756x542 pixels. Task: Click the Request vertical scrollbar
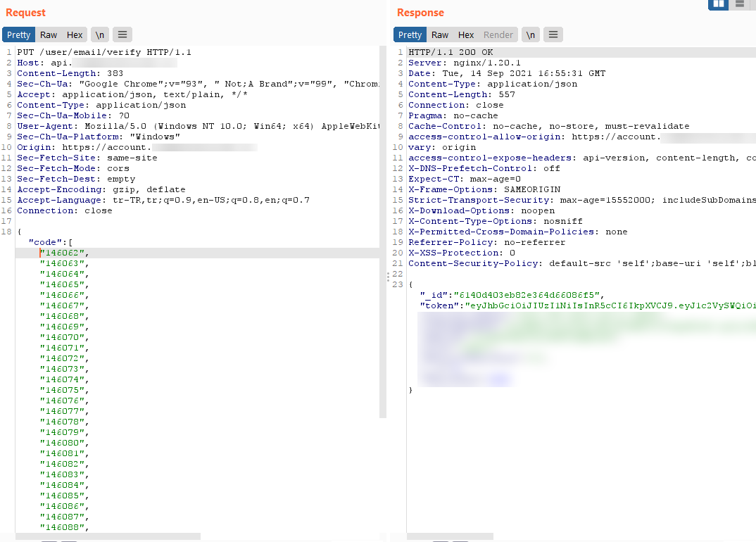point(383,232)
